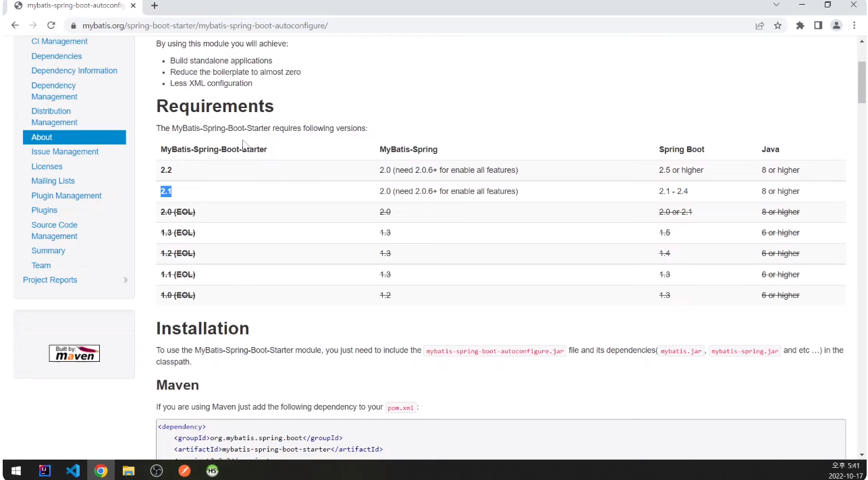868x480 pixels.
Task: Switch to Chrome in the taskbar
Action: tap(101, 471)
